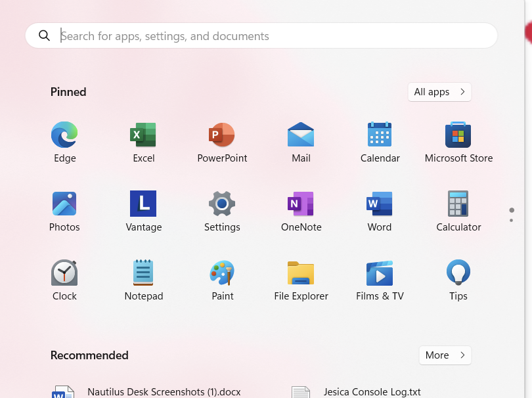The image size is (532, 398).
Task: Open the PowerPoint app
Action: (x=222, y=143)
